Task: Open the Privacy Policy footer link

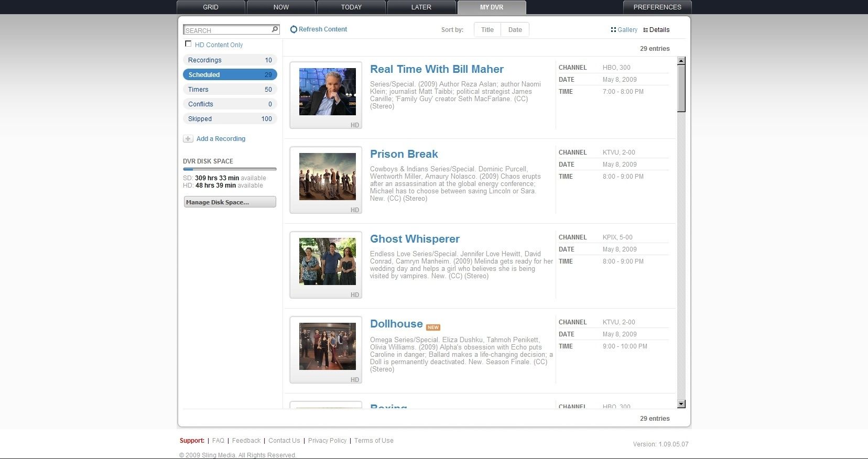Action: point(327,441)
